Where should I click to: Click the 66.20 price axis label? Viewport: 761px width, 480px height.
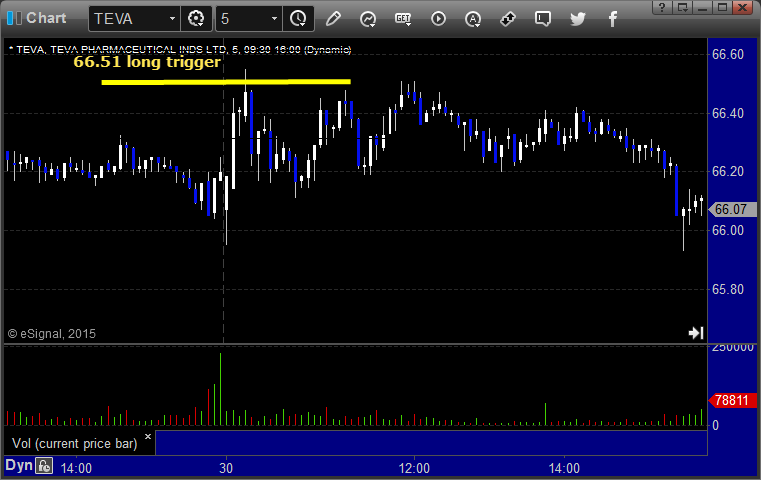[x=728, y=171]
